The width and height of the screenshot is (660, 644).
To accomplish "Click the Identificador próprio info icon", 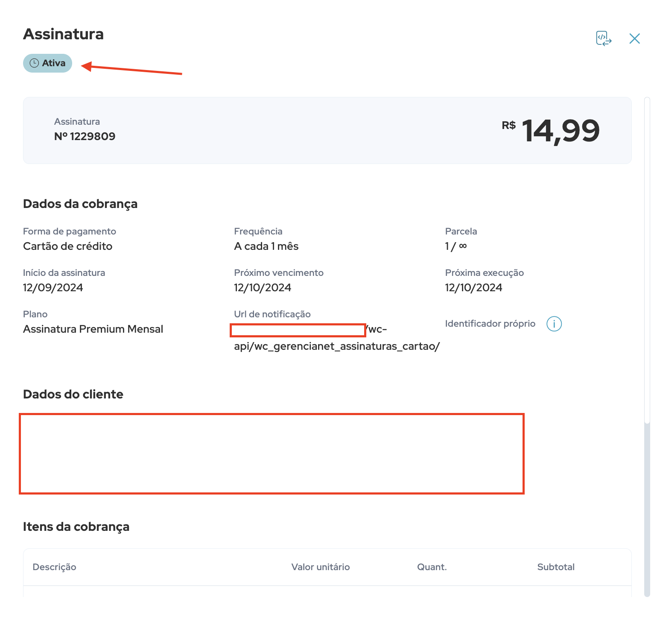I will coord(554,324).
